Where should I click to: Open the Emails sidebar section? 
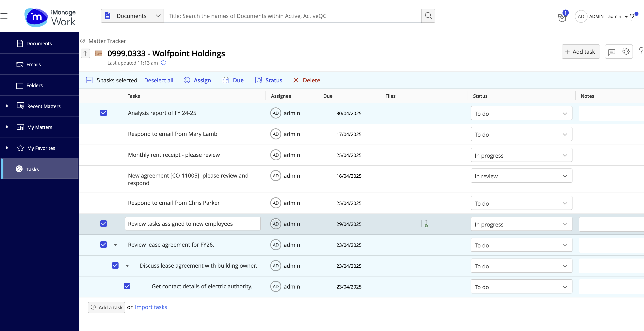tap(34, 65)
